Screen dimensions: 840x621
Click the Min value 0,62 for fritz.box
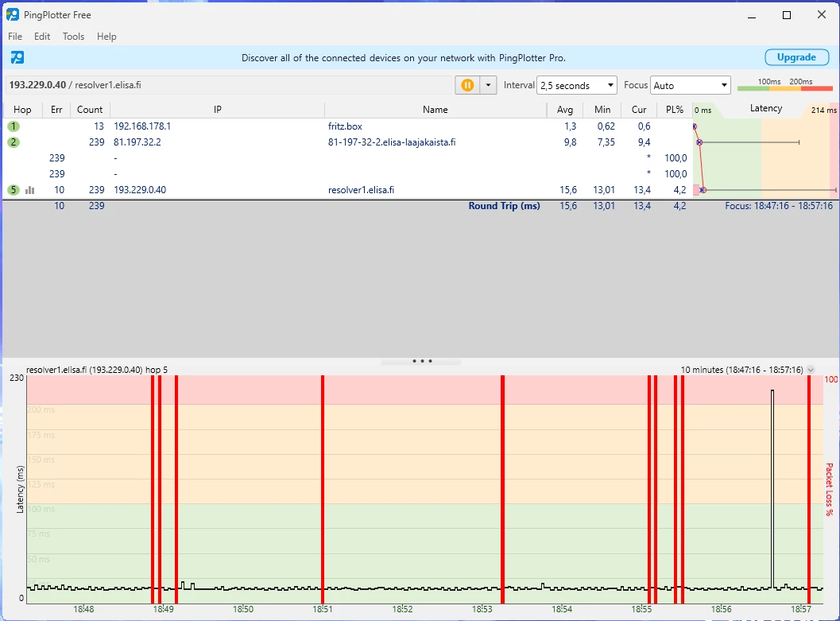(x=606, y=126)
